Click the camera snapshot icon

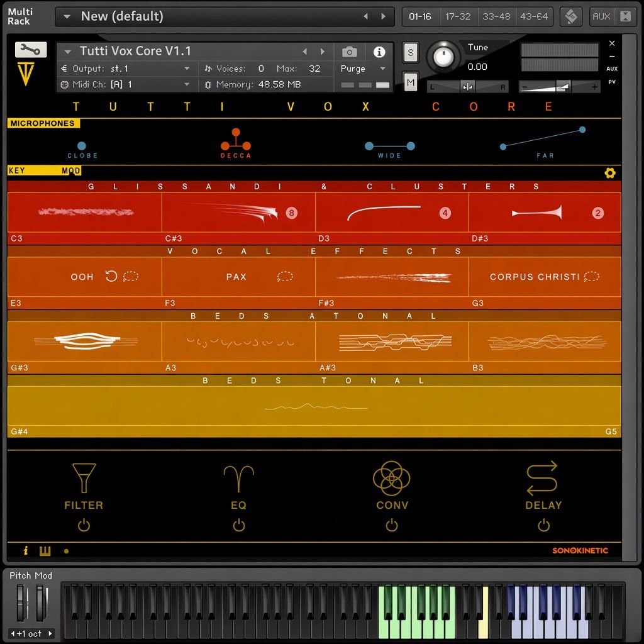(350, 52)
